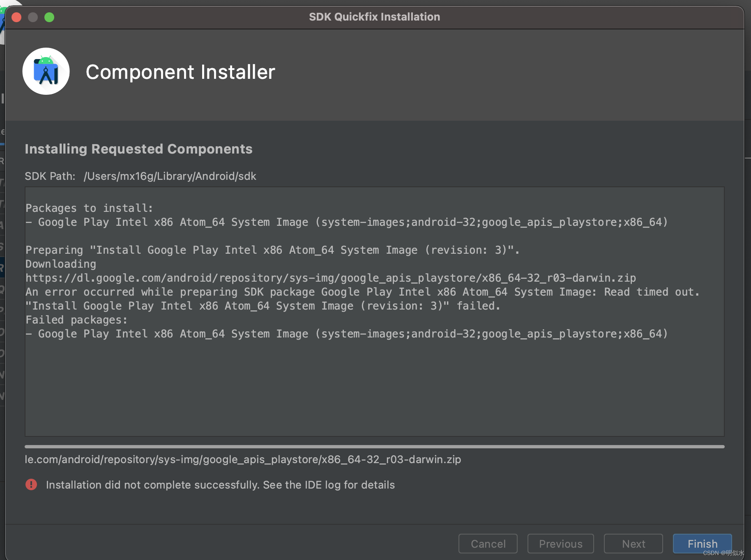Click the Android Studio logo icon
The height and width of the screenshot is (560, 751).
(x=46, y=71)
